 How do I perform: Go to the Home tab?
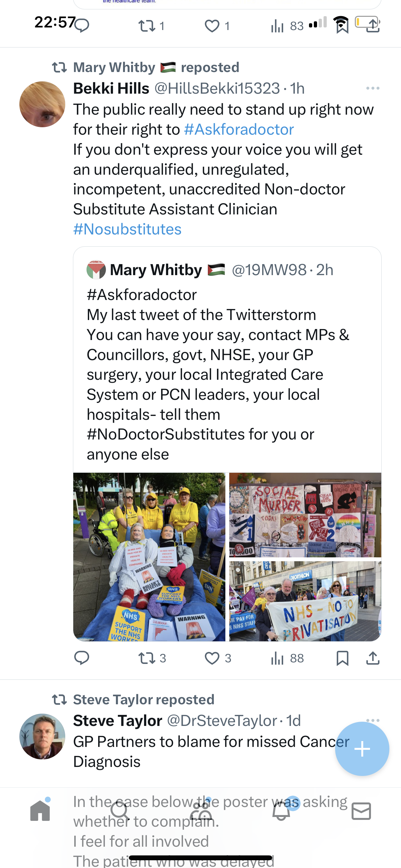[40, 811]
